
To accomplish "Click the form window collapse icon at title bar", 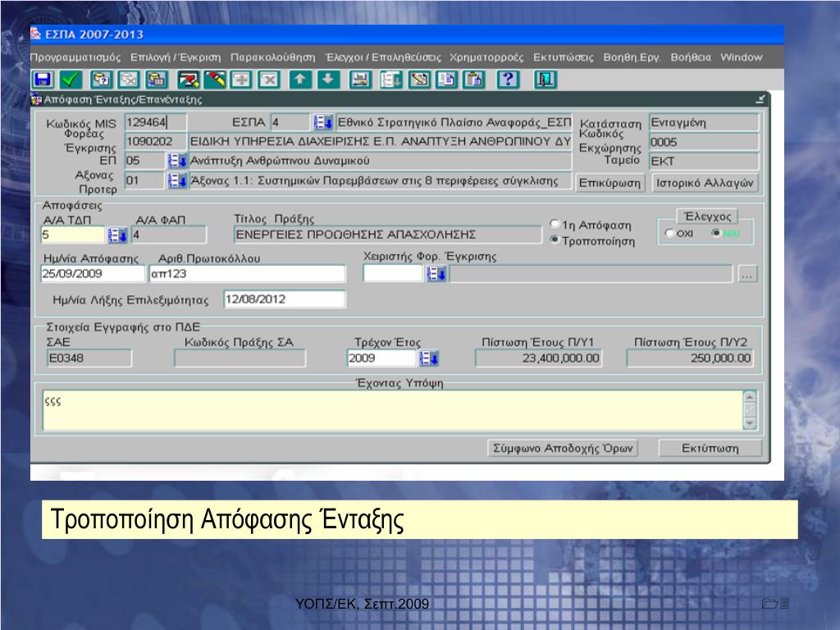I will [760, 99].
